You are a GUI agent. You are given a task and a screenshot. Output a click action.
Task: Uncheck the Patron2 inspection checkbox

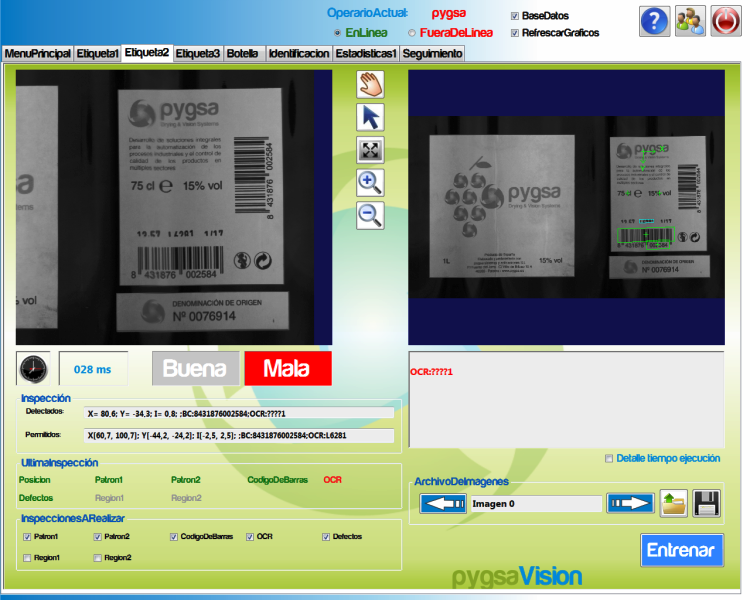[x=98, y=537]
